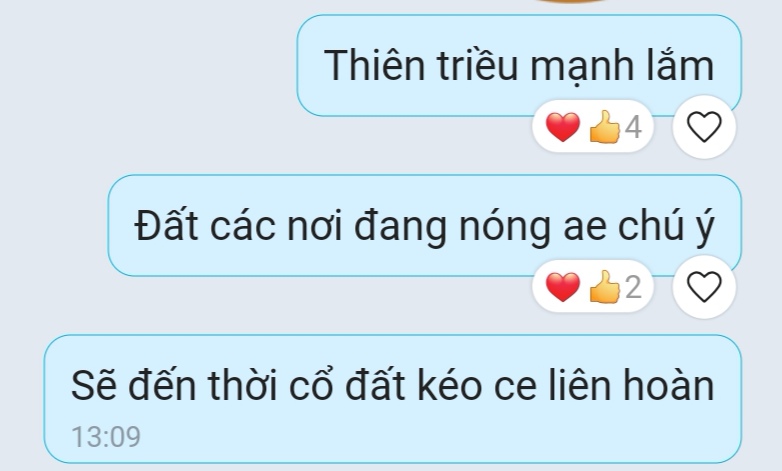Image resolution: width=782 pixels, height=471 pixels.
Task: Open the reaction count 4 details
Action: (x=633, y=127)
